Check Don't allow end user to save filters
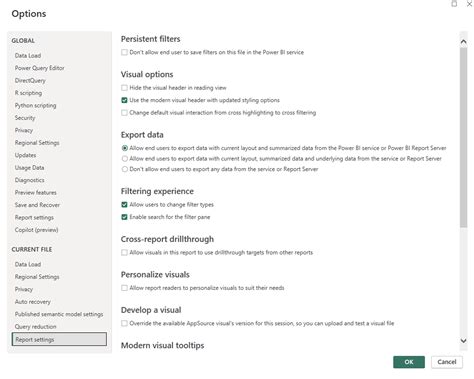Viewport: 474px width, 379px height. click(124, 52)
